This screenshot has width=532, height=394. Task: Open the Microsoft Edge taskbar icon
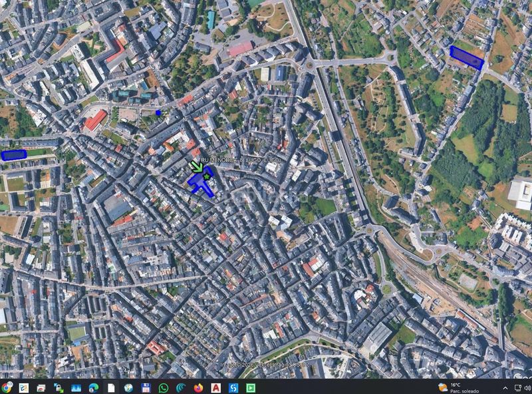(94, 387)
